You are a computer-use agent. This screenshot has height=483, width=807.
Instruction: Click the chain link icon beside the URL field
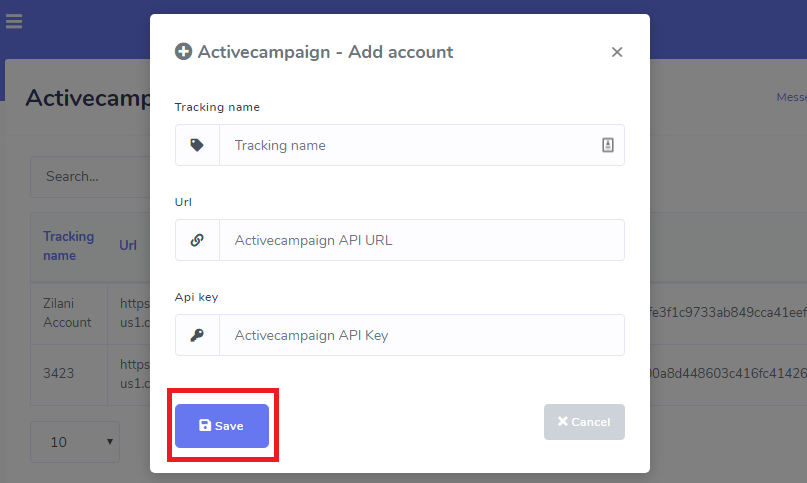click(x=197, y=240)
